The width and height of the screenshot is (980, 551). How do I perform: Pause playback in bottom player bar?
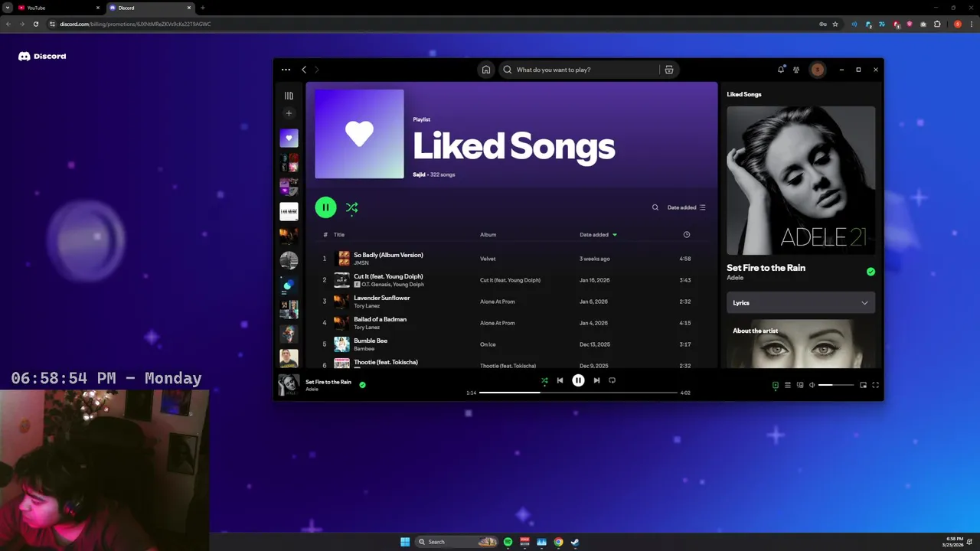[578, 380]
